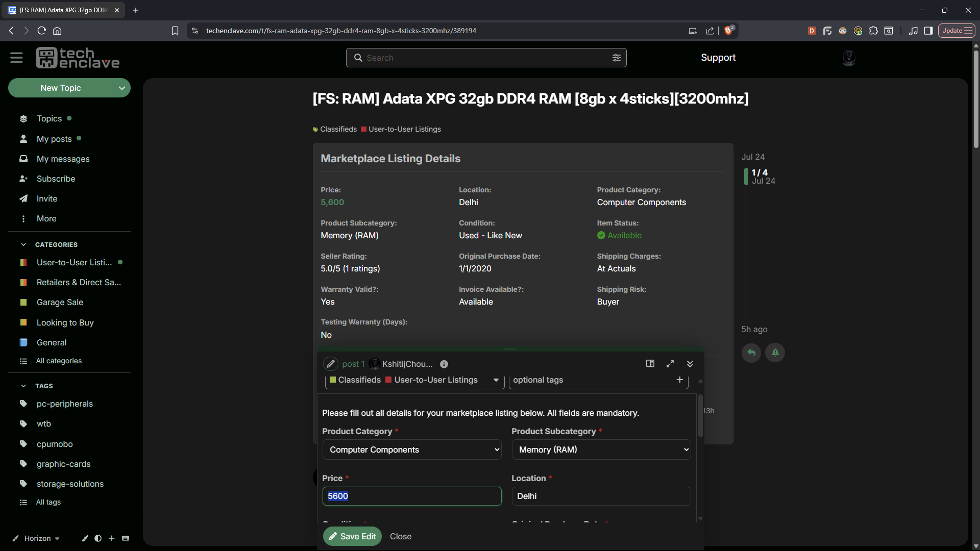This screenshot has height=551, width=980.
Task: Open My messages in the sidebar
Action: click(x=63, y=159)
